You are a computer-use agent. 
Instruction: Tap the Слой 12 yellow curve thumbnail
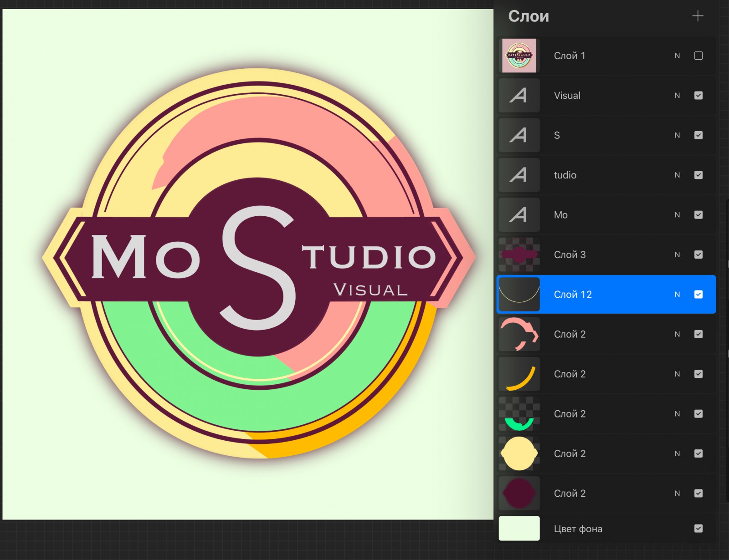(519, 295)
